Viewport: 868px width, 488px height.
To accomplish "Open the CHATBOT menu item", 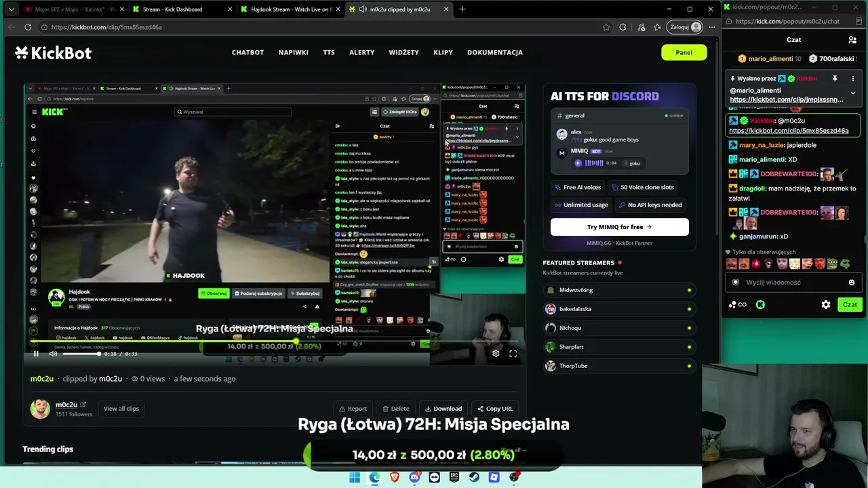I will coord(248,52).
